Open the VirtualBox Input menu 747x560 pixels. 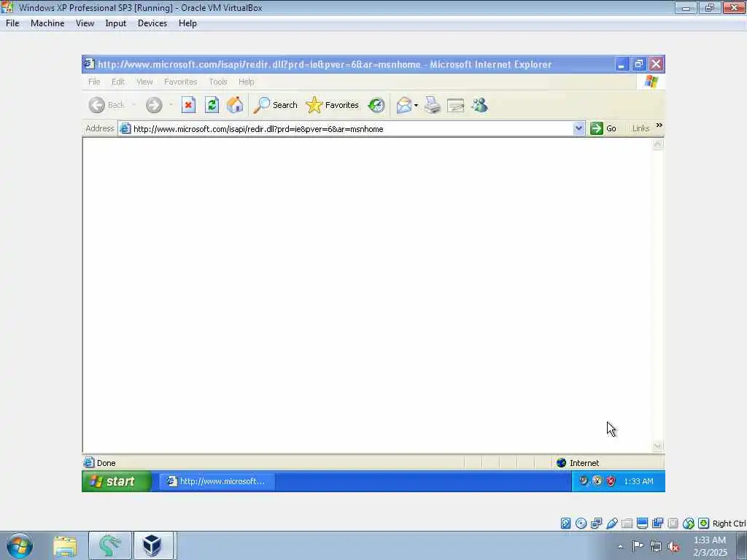tap(116, 23)
